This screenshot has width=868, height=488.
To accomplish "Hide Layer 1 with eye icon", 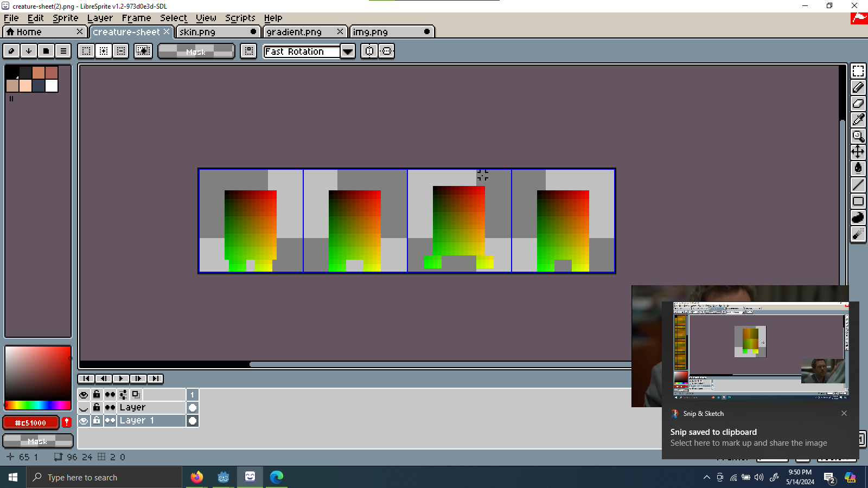I will [84, 421].
